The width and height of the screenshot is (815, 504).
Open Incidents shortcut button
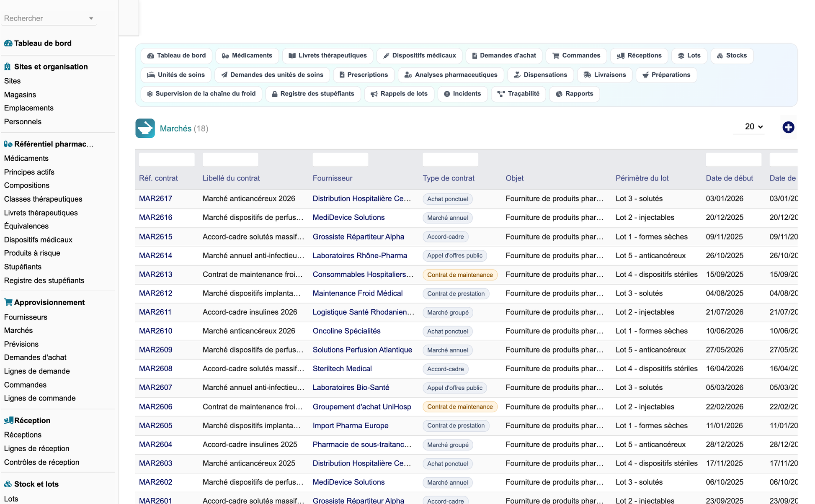[462, 94]
